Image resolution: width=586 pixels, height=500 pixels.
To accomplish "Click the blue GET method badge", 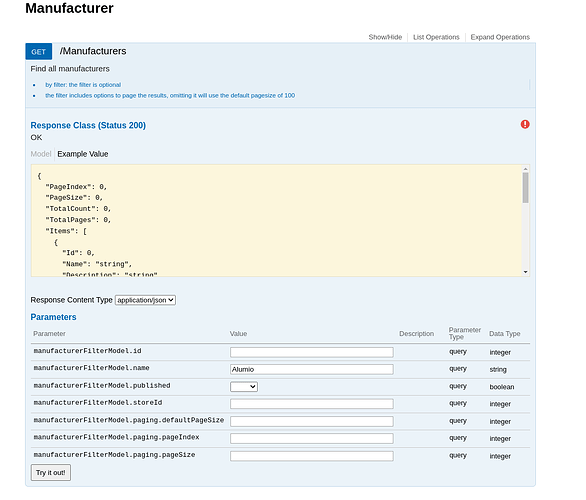I will [38, 52].
